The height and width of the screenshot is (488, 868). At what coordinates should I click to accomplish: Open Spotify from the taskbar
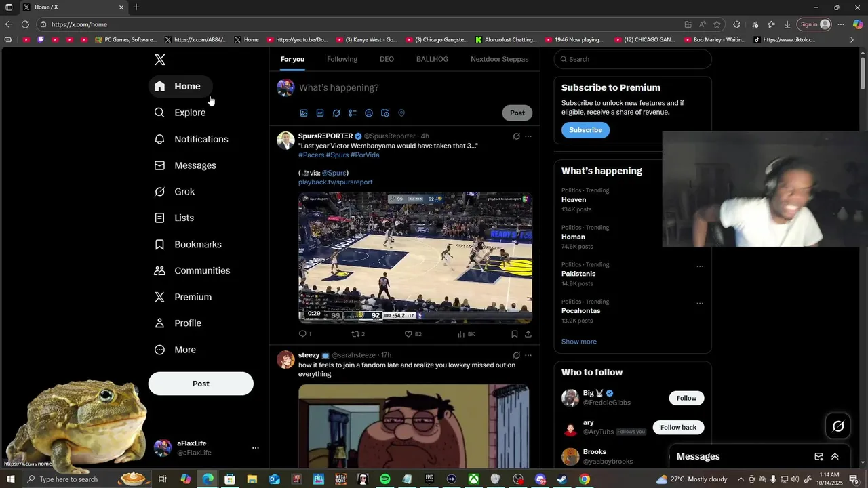tap(384, 479)
